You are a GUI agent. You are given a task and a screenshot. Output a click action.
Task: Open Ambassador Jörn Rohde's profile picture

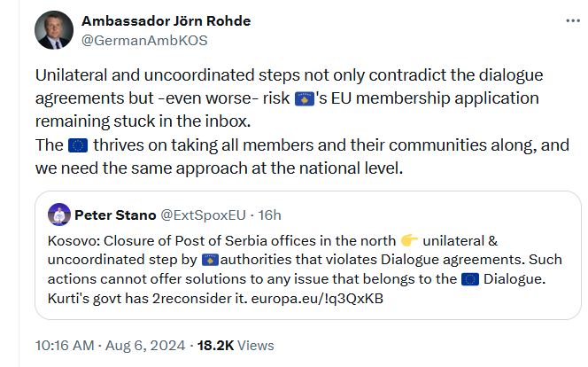[54, 30]
